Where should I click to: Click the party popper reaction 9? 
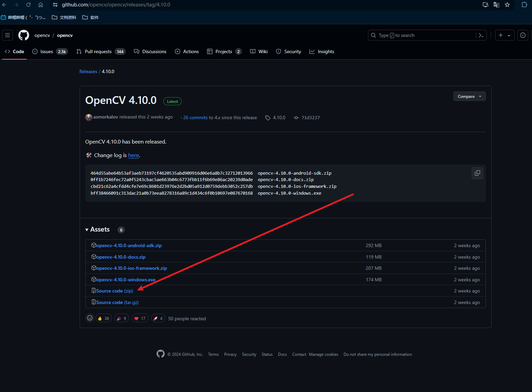(122, 318)
